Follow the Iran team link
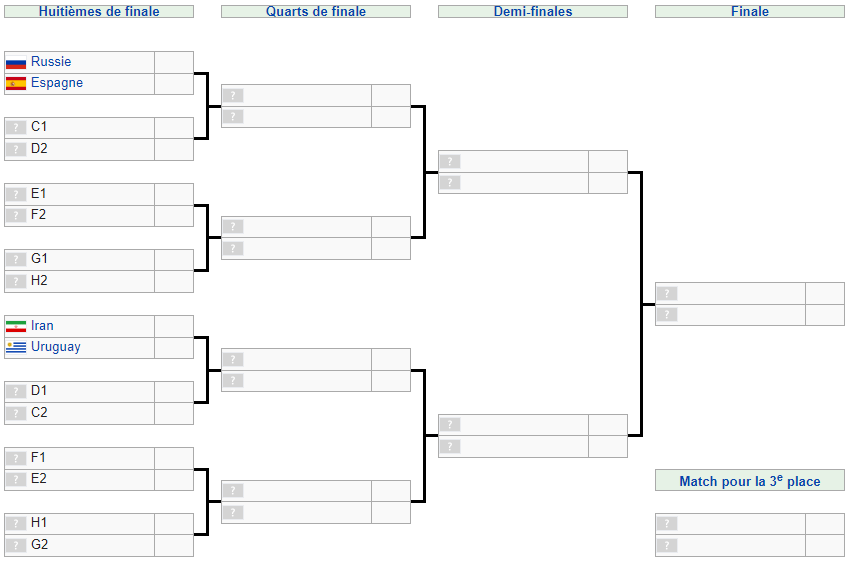Image resolution: width=849 pixels, height=561 pixels. pos(42,326)
